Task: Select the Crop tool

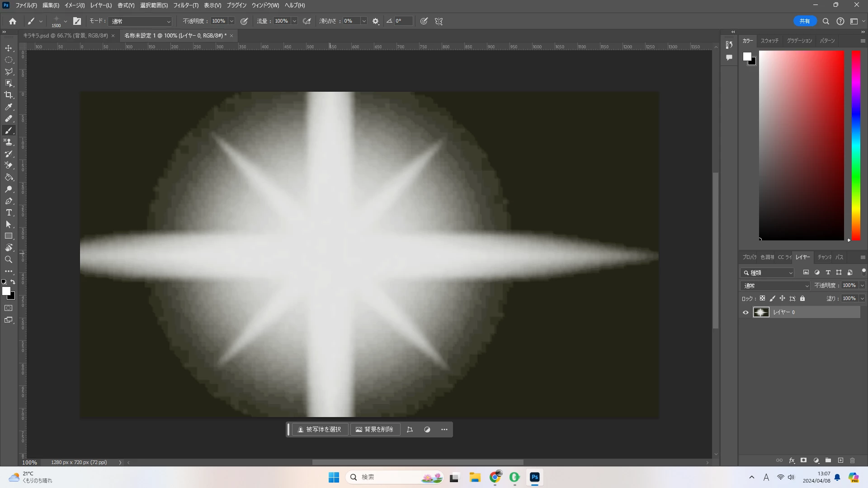Action: [x=9, y=95]
